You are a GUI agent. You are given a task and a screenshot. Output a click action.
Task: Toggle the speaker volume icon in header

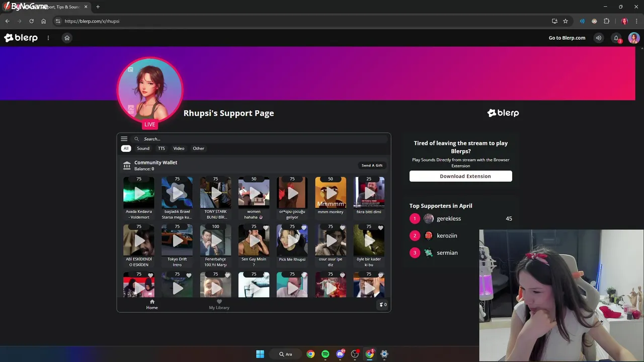tap(598, 38)
